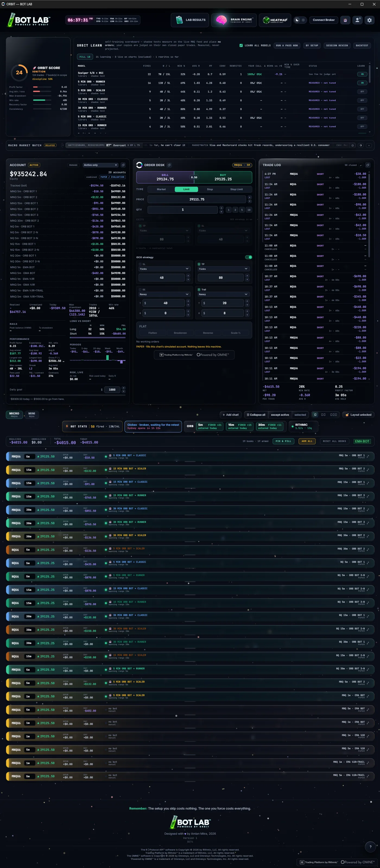Viewport: 380px width, 868px height.
Task: Click the Connect Broker button
Action: [324, 20]
